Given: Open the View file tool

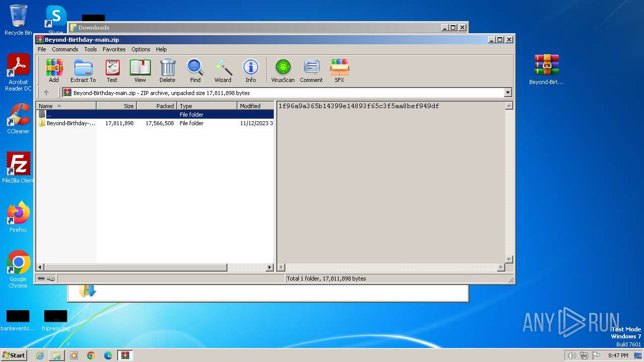Looking at the screenshot, I should [140, 70].
